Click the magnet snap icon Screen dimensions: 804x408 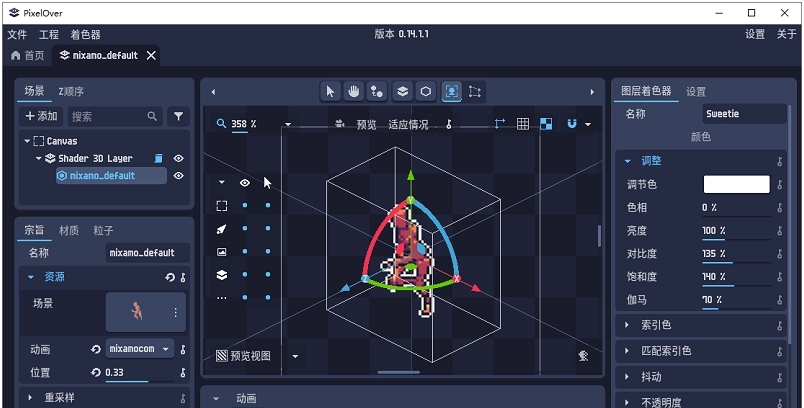click(x=572, y=124)
